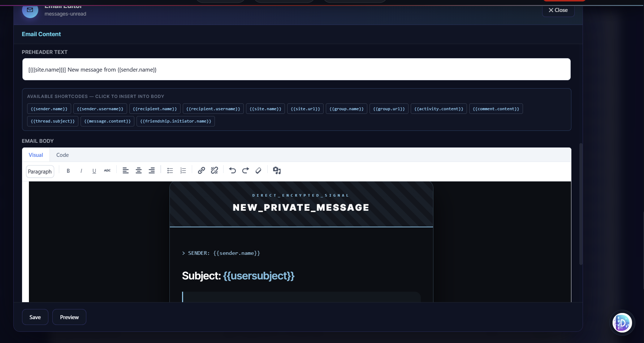This screenshot has height=343, width=644.
Task: Remove a link with the unlink icon
Action: [x=214, y=170]
